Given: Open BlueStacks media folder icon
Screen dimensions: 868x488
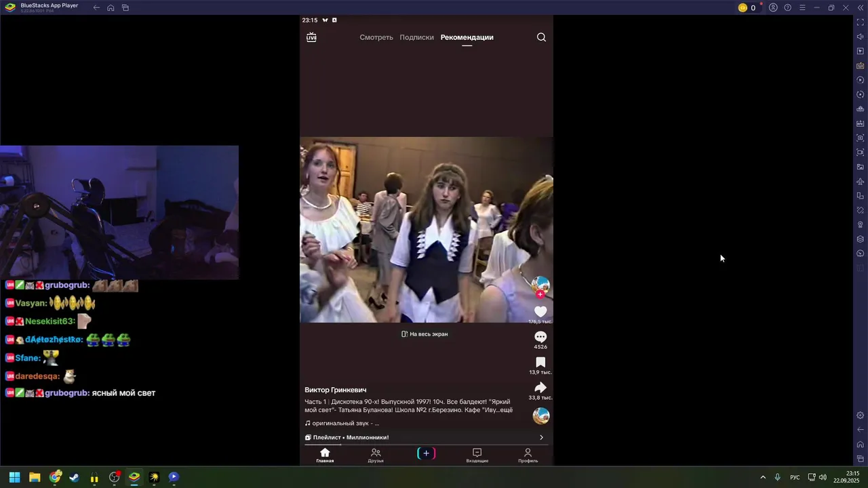Looking at the screenshot, I should click(861, 167).
